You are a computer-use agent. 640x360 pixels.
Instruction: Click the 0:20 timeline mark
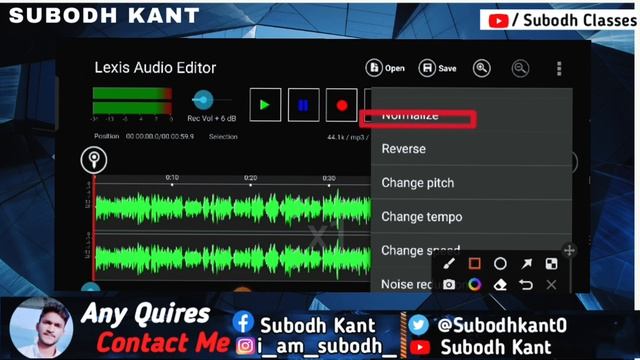pyautogui.click(x=250, y=178)
